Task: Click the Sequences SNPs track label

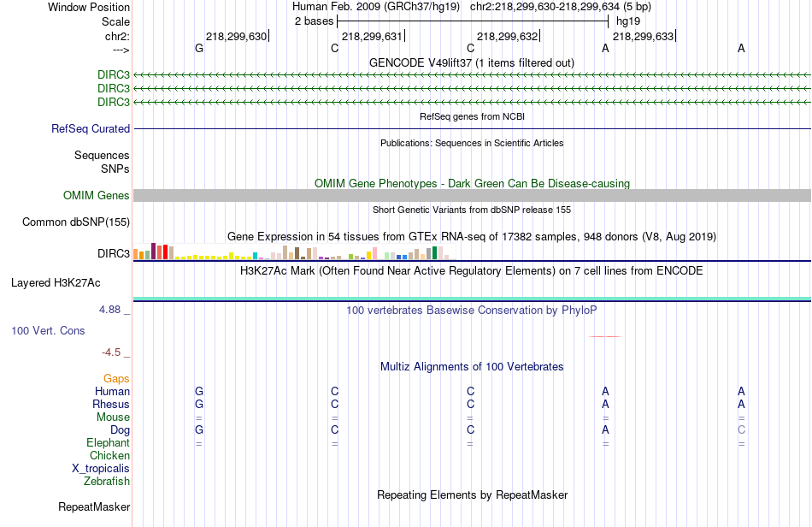Action: 102,163
